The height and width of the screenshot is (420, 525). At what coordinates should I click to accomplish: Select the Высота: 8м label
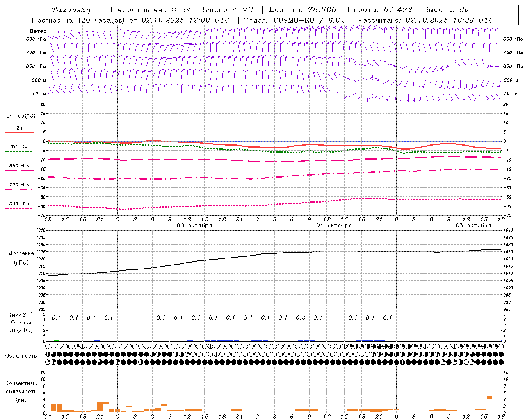click(446, 10)
